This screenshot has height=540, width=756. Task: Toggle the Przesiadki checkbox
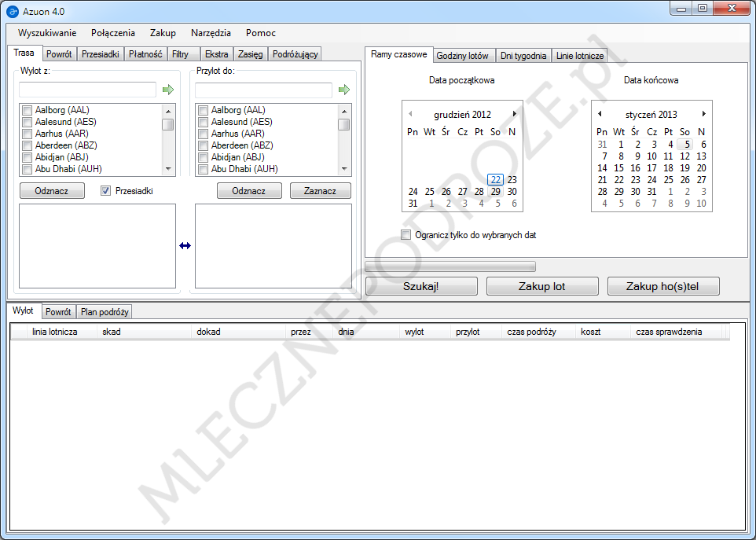click(x=106, y=190)
